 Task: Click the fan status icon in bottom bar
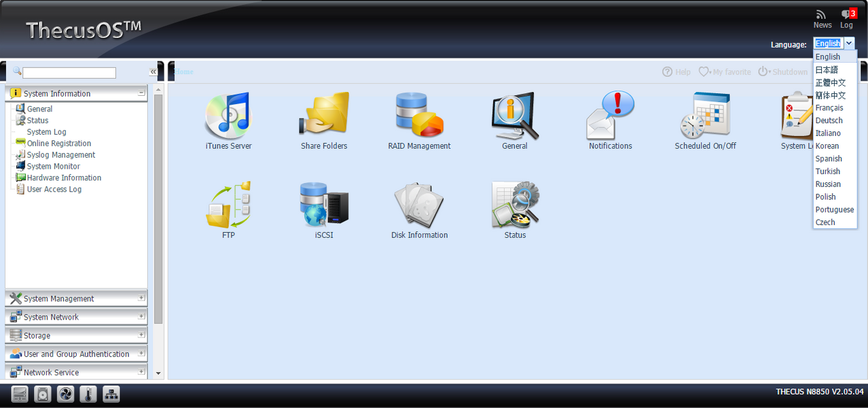point(65,394)
